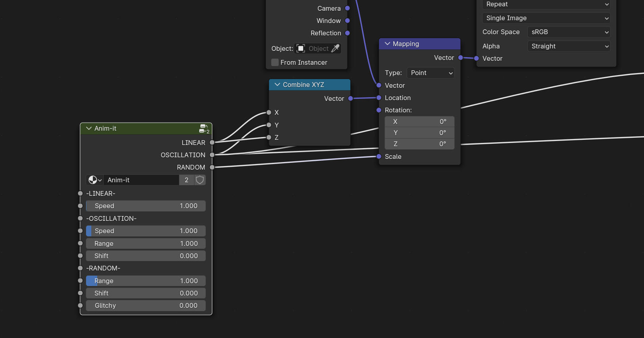Click the Combine XYZ Vector output socket
Screen dimensions: 644x338
[x=350, y=99]
